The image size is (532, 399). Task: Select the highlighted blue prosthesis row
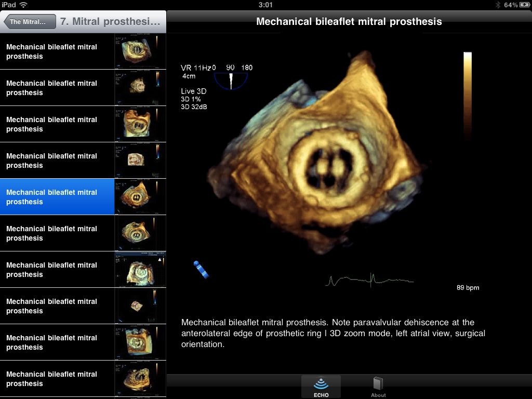pos(57,197)
